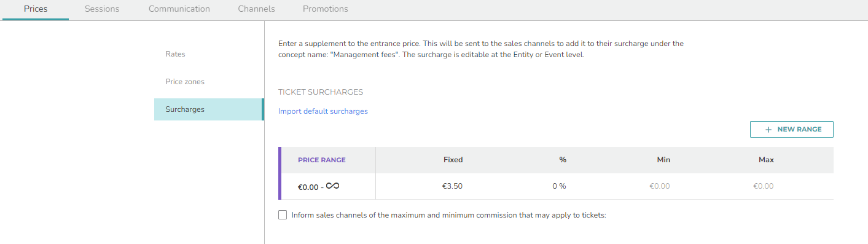This screenshot has width=868, height=244.
Task: Click the Fixed column header
Action: (x=453, y=160)
